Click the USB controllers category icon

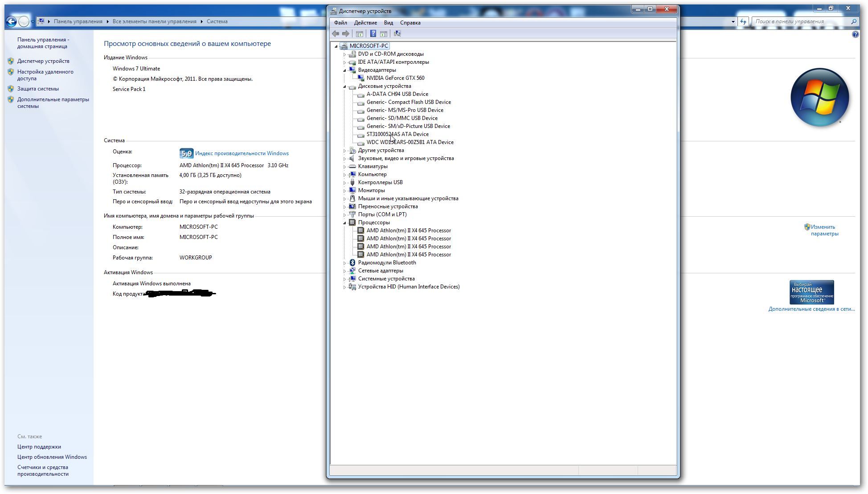[352, 182]
